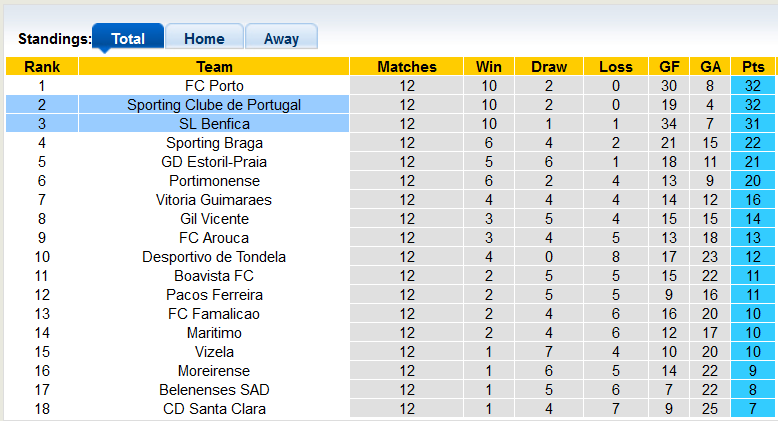The height and width of the screenshot is (421, 778).
Task: Click FC Porto's 32 points cell
Action: (753, 86)
